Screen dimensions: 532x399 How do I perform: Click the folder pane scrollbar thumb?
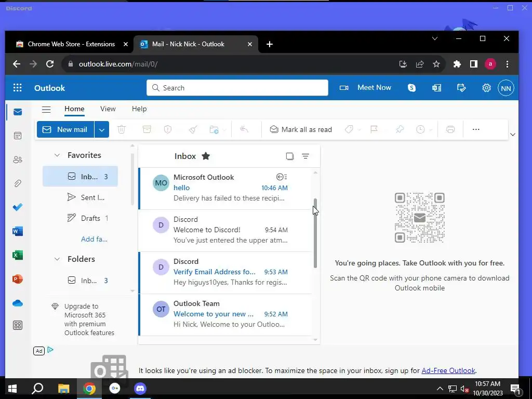coord(132,179)
